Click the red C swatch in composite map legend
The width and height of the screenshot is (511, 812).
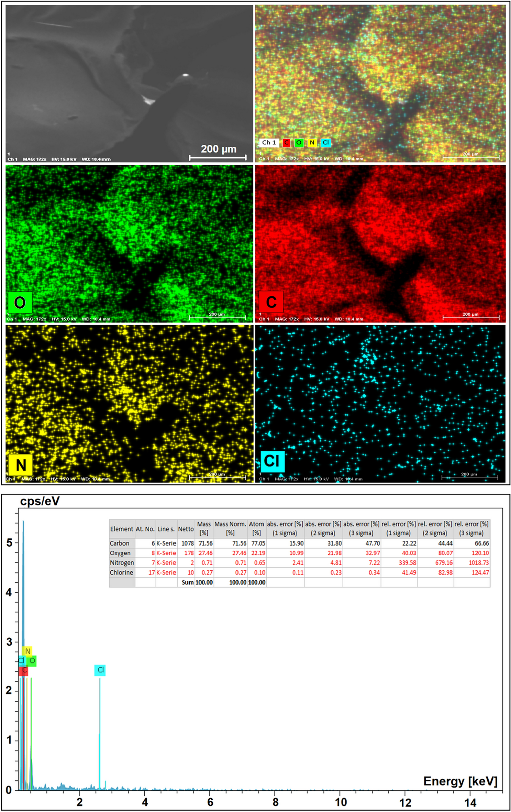click(286, 143)
